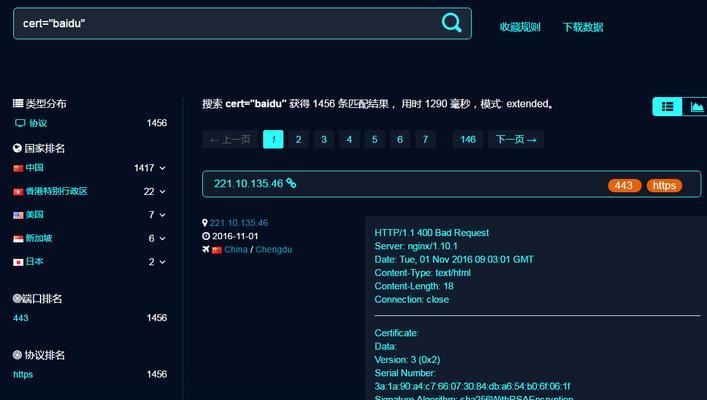Image resolution: width=707 pixels, height=400 pixels.
Task: Expand the 新加坡 6 chevron
Action: (x=162, y=239)
